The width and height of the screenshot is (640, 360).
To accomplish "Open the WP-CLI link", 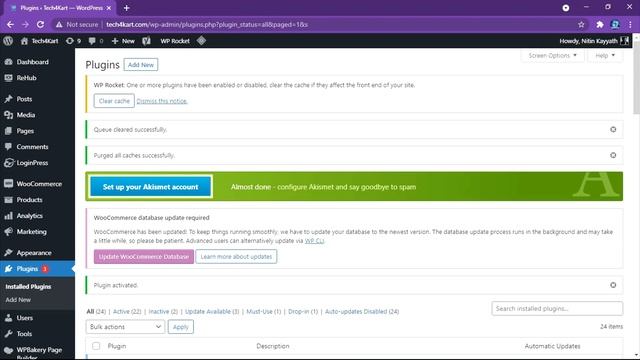I will (x=314, y=241).
